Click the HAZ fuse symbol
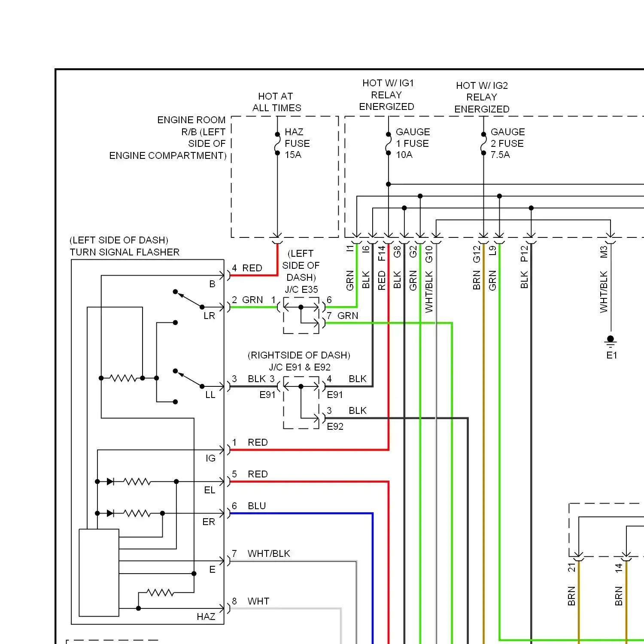Image resolution: width=644 pixels, height=644 pixels. [277, 143]
